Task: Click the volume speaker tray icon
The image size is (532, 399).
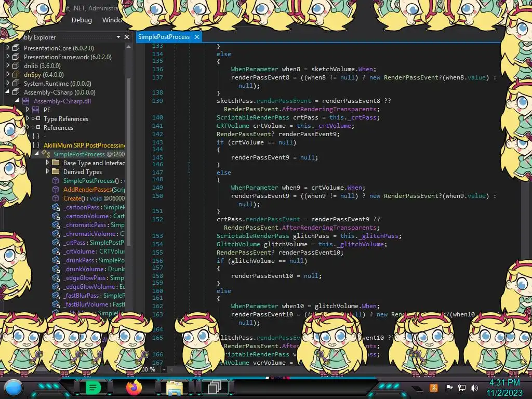Action: pos(474,388)
